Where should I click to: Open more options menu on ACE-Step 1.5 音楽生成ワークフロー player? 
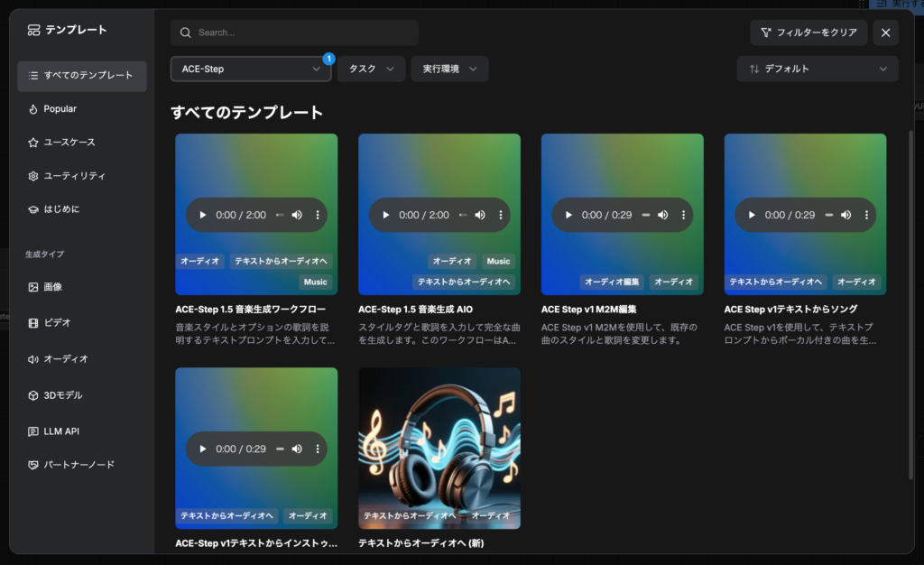(x=318, y=215)
